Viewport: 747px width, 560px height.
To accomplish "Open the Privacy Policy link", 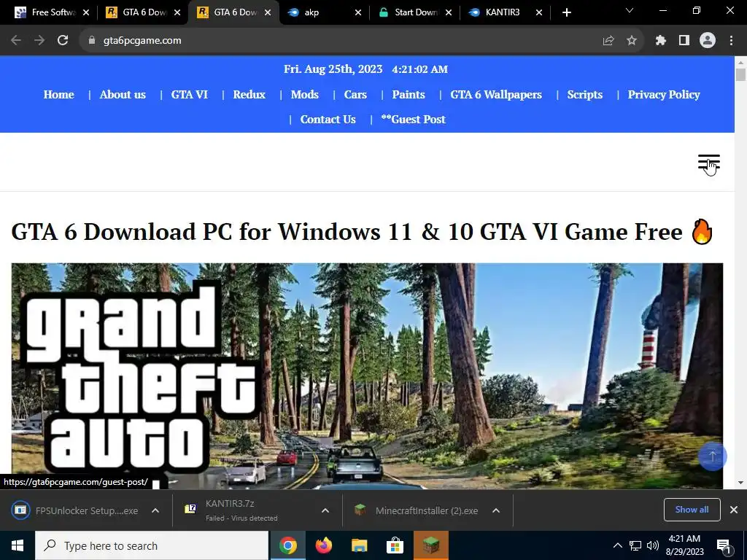I will [664, 94].
